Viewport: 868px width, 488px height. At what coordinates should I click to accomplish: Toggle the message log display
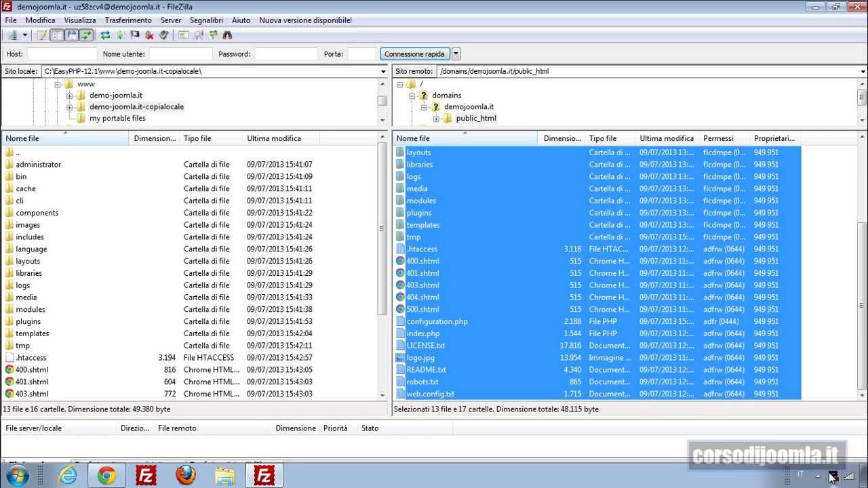[x=42, y=35]
